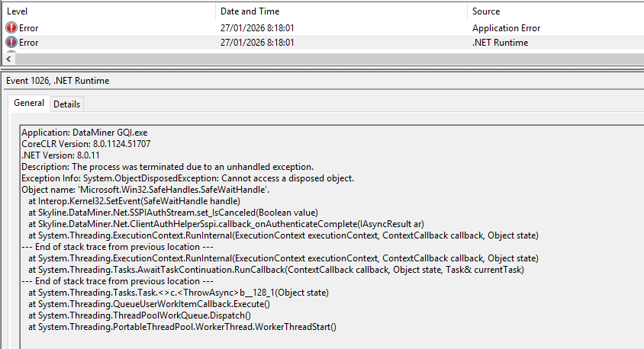Select the .NET Runtime source cell
The image size is (644, 349).
500,42
